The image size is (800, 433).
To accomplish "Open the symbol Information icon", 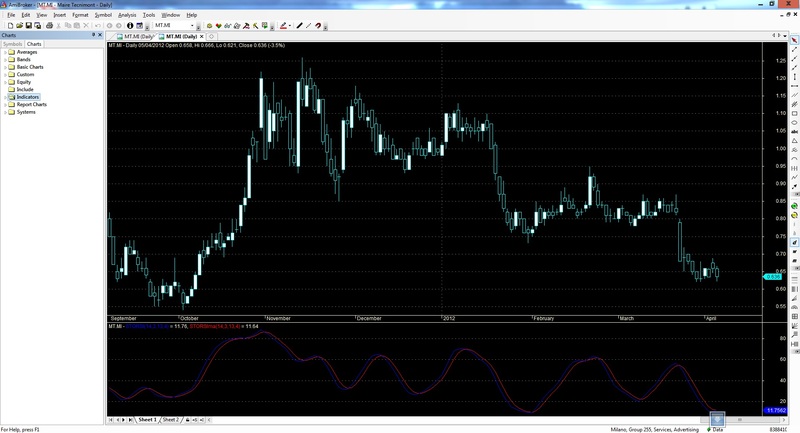I will [x=130, y=26].
